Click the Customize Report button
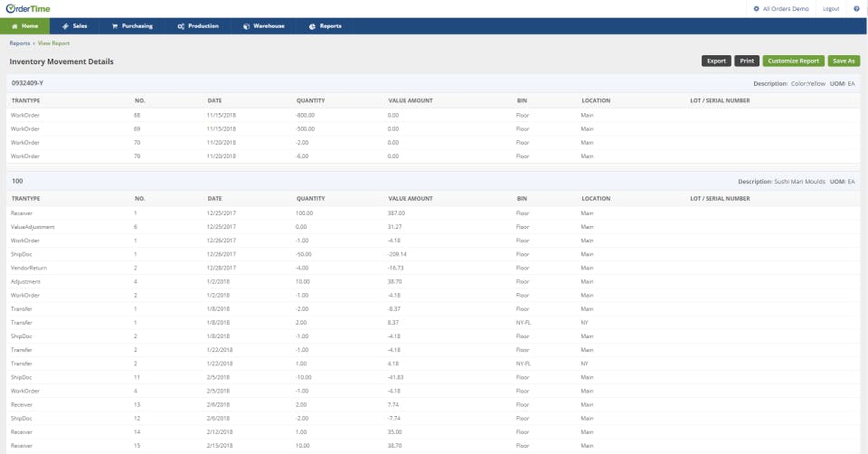Screen dimensions: 868x454 pyautogui.click(x=793, y=61)
